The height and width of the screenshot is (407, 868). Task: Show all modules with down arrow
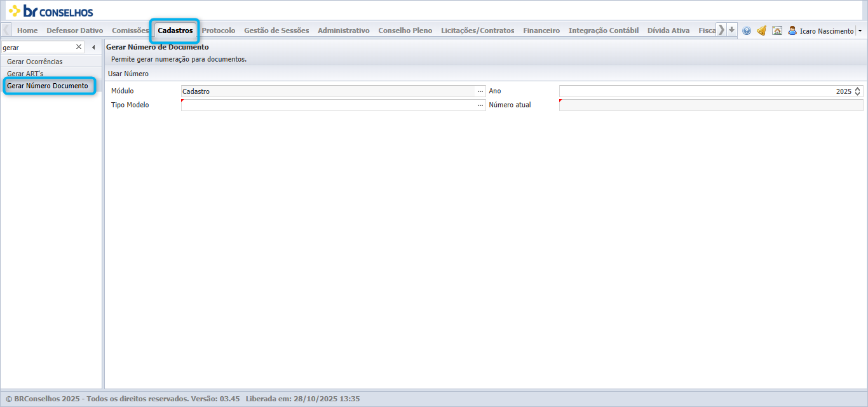pyautogui.click(x=732, y=30)
